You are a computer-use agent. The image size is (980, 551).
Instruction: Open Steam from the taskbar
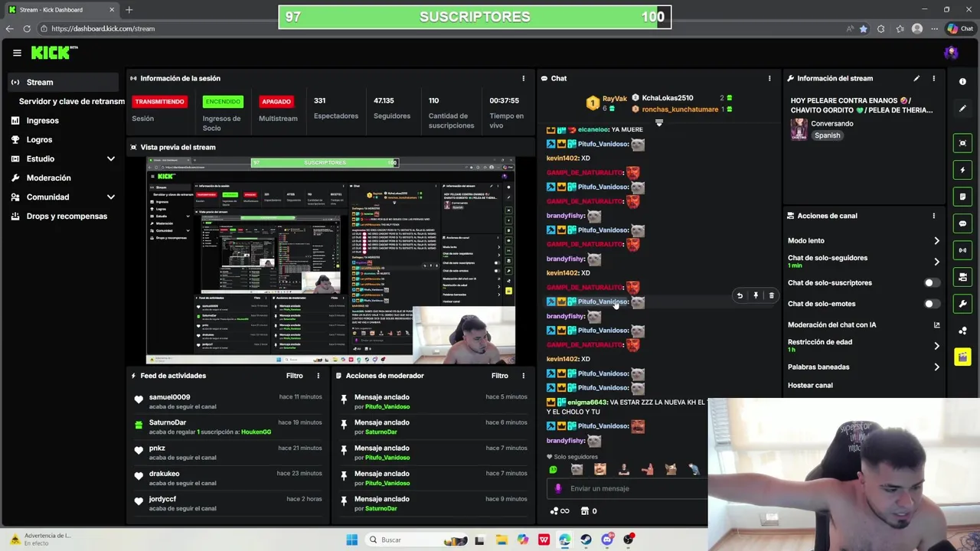pyautogui.click(x=586, y=540)
